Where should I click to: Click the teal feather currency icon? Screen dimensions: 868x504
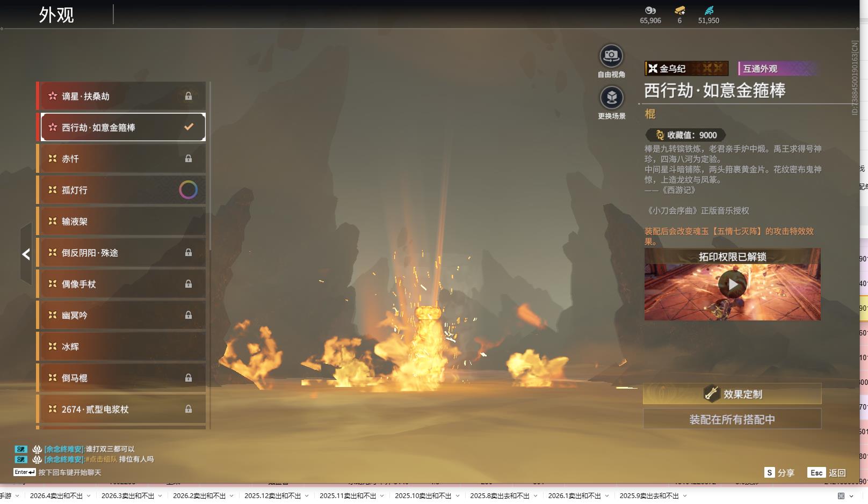point(709,10)
